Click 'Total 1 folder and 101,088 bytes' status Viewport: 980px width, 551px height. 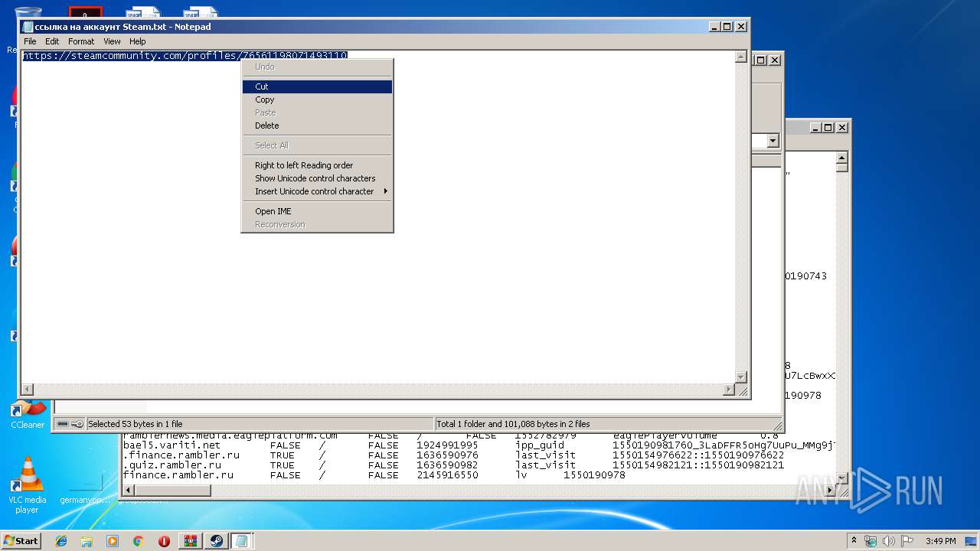(513, 424)
